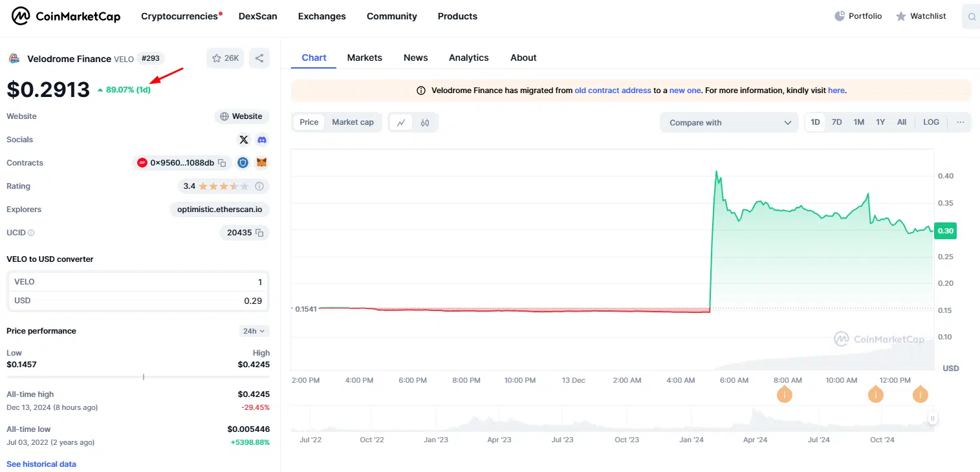The image size is (980, 472).
Task: Switch to the About tab
Action: (x=523, y=58)
